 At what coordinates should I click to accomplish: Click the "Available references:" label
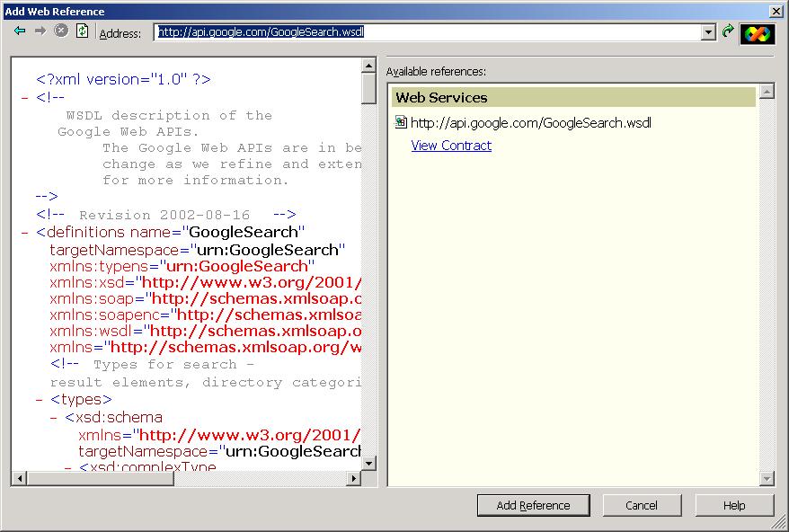436,72
